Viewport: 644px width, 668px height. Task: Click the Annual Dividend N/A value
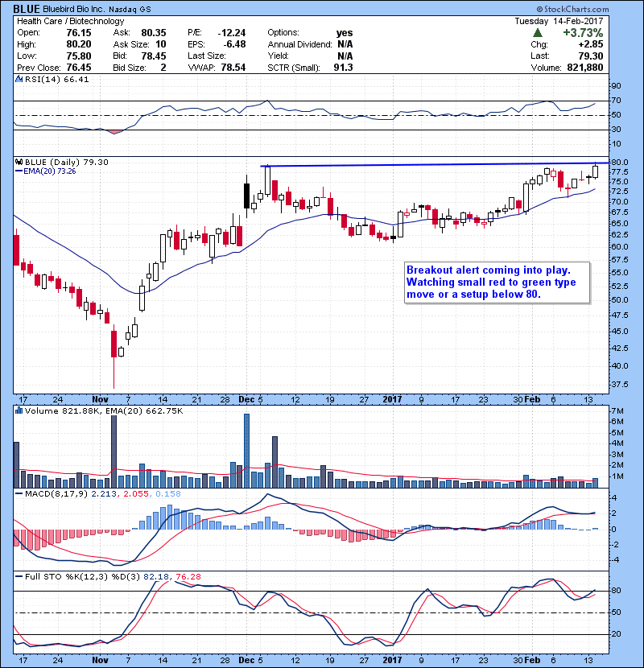(x=345, y=44)
